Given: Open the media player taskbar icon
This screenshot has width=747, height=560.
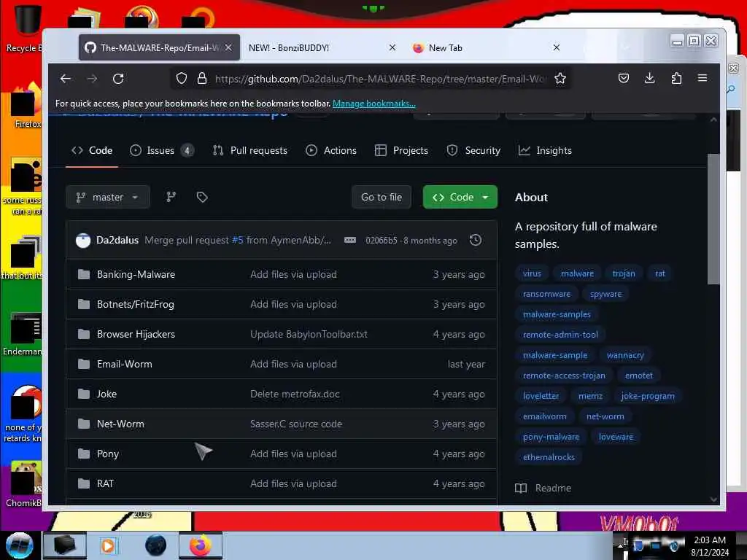Looking at the screenshot, I should pos(108,545).
